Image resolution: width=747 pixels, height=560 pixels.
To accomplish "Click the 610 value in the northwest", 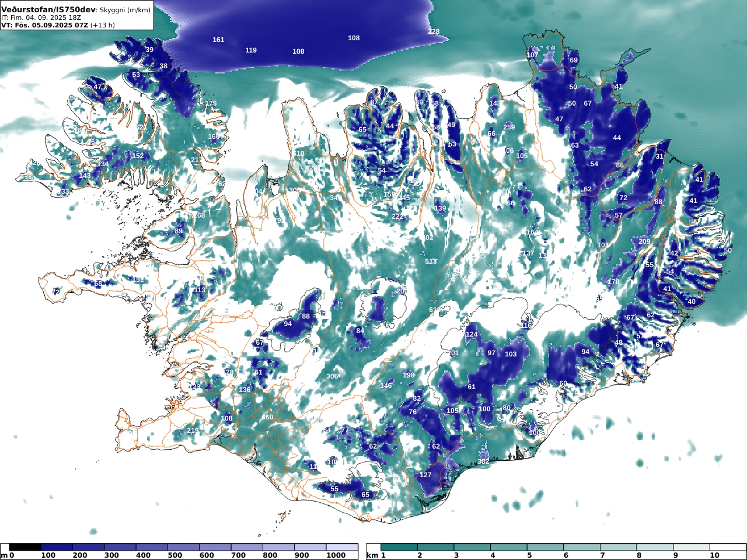I will point(298,153).
